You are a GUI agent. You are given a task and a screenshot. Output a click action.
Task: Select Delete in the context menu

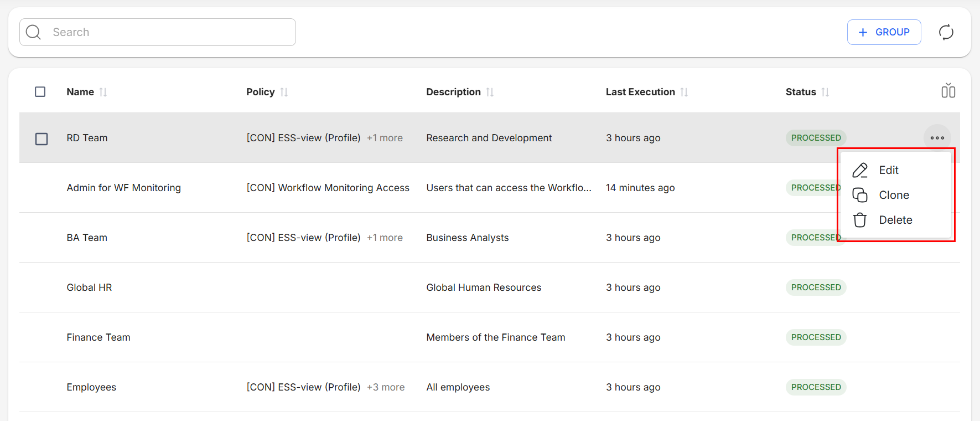pyautogui.click(x=895, y=220)
